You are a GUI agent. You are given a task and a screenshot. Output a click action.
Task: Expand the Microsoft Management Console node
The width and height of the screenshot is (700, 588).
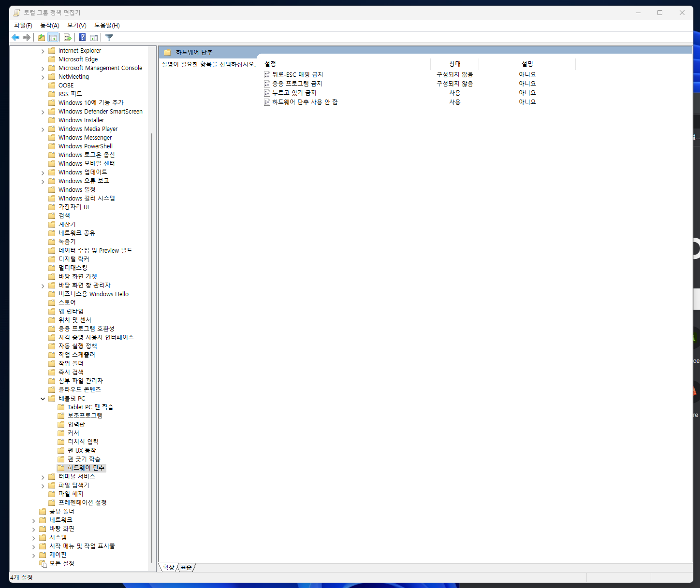[x=43, y=68]
